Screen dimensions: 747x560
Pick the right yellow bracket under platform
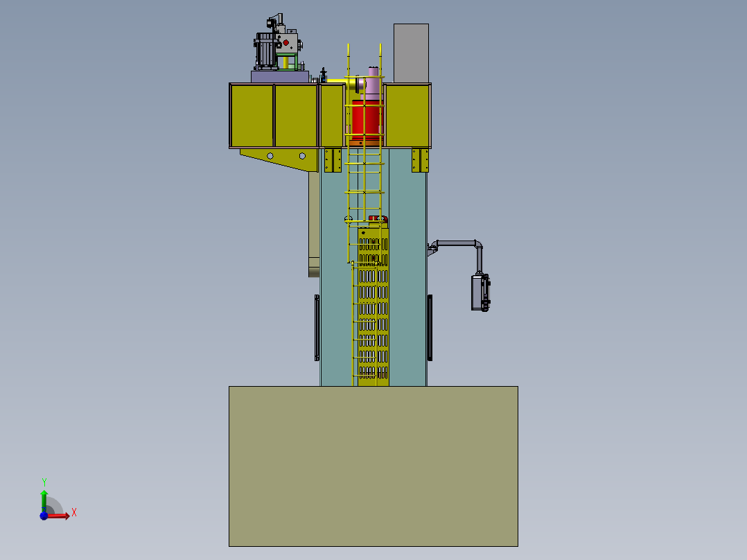420,160
